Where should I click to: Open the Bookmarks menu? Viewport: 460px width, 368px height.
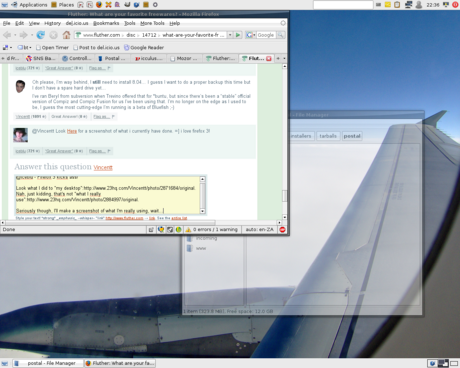(x=106, y=23)
